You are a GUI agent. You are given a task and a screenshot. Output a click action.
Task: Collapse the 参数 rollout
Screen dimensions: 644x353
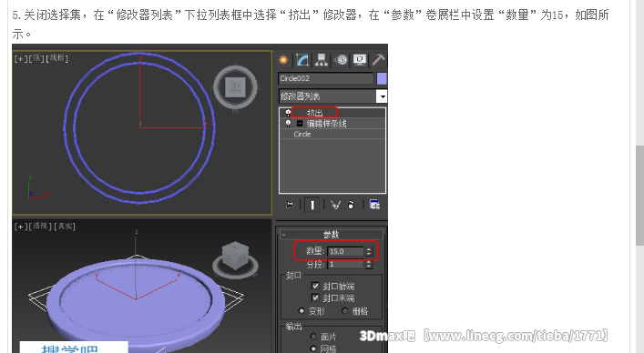tap(331, 235)
